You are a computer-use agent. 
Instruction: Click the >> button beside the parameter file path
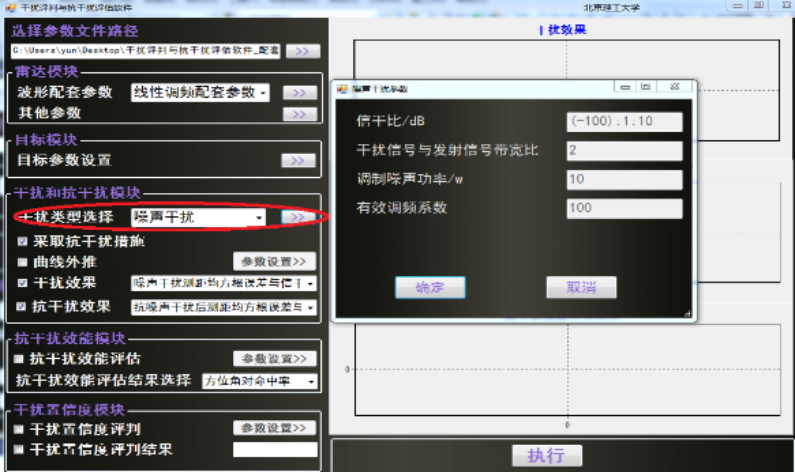point(304,51)
